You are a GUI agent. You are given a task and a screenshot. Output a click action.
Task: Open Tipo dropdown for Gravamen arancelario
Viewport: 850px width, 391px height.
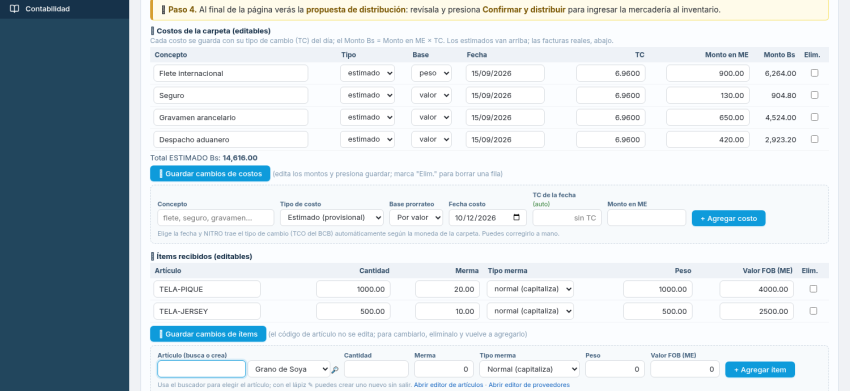click(368, 117)
